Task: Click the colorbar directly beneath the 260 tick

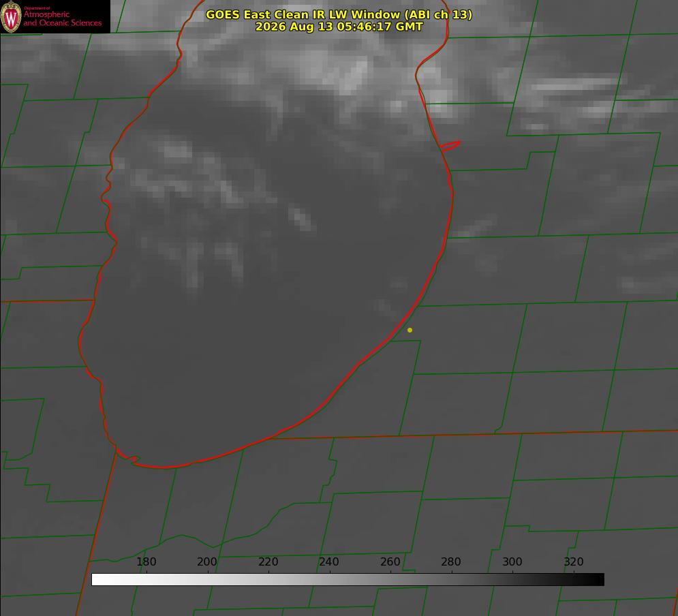Action: tap(391, 579)
